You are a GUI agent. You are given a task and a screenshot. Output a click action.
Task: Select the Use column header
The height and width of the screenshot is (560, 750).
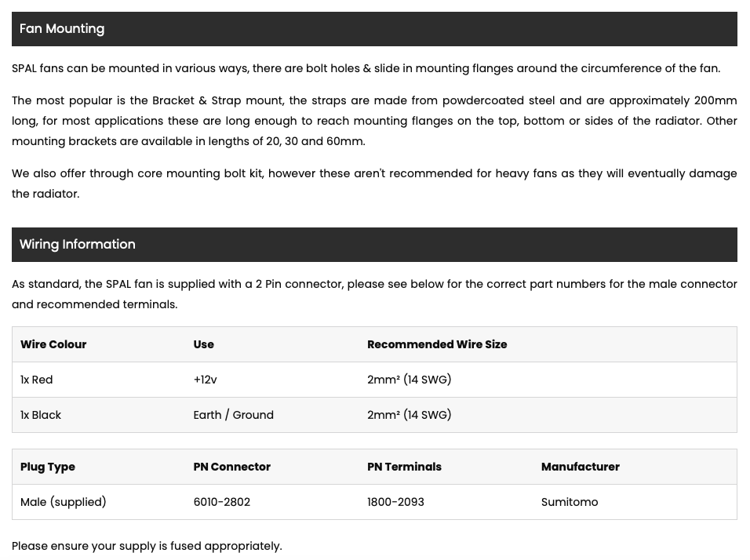(203, 344)
